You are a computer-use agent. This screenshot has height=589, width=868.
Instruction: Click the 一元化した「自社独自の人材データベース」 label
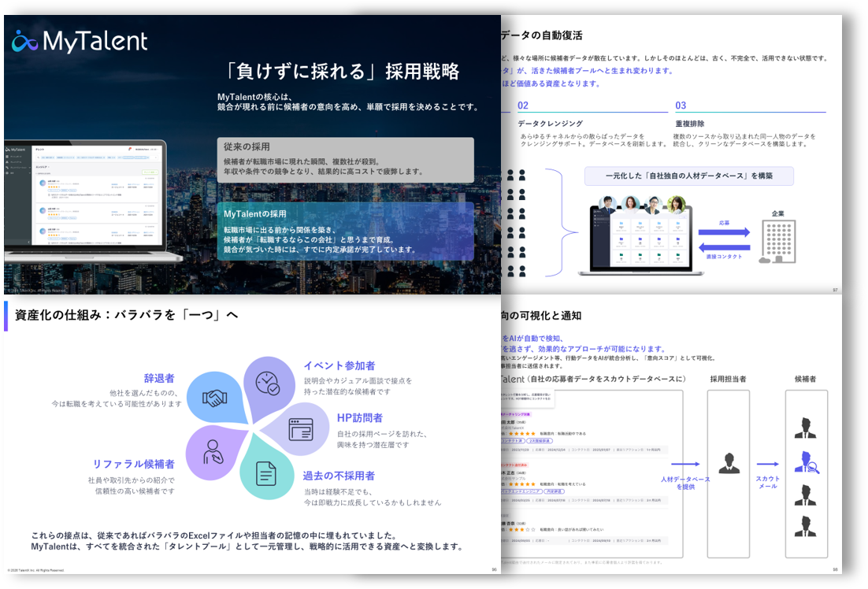click(x=688, y=176)
